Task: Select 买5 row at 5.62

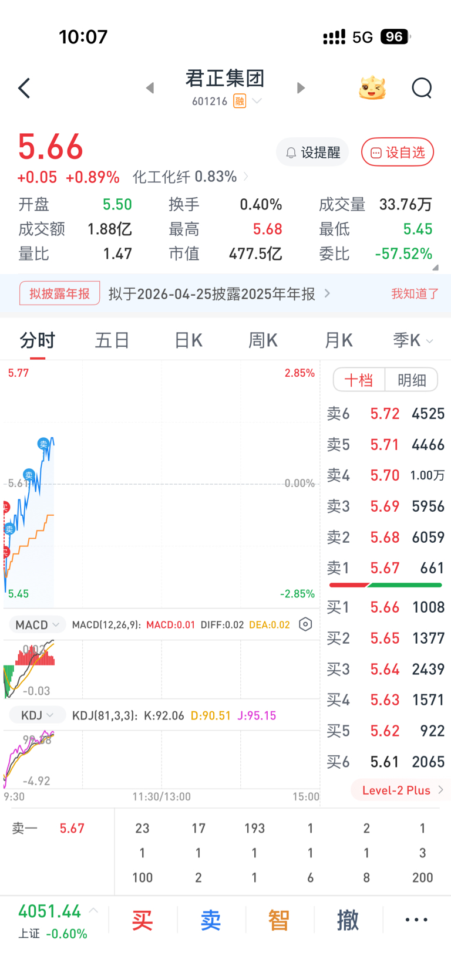Action: click(385, 731)
